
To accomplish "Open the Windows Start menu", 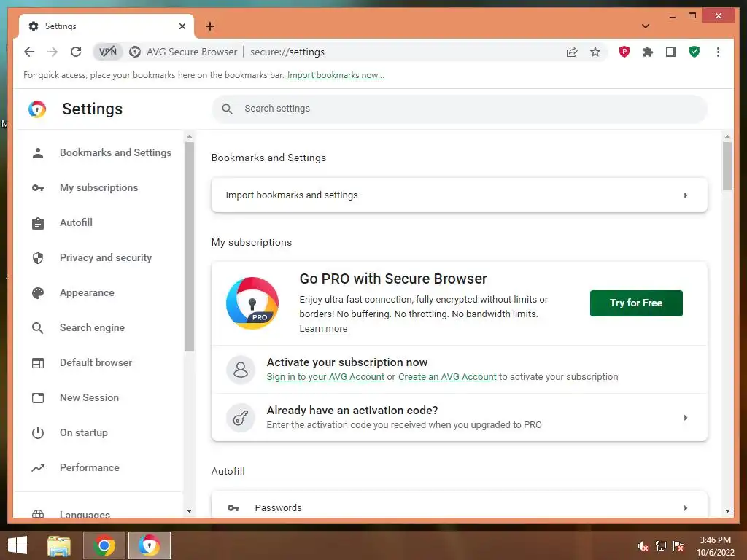I will pos(18,545).
